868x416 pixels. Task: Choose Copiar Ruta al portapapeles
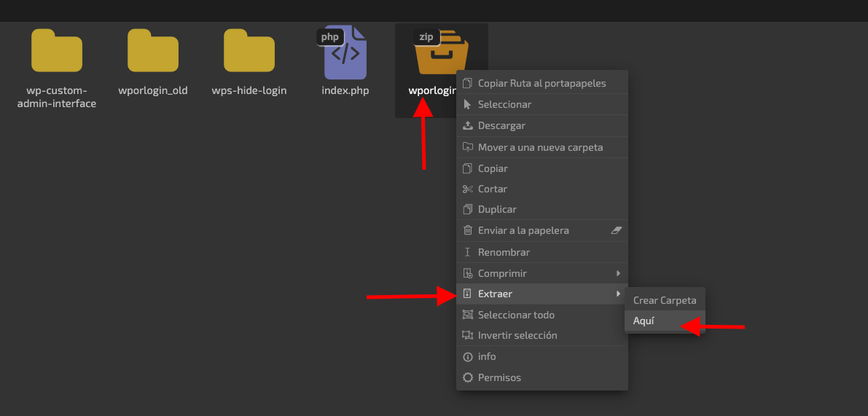(x=542, y=83)
